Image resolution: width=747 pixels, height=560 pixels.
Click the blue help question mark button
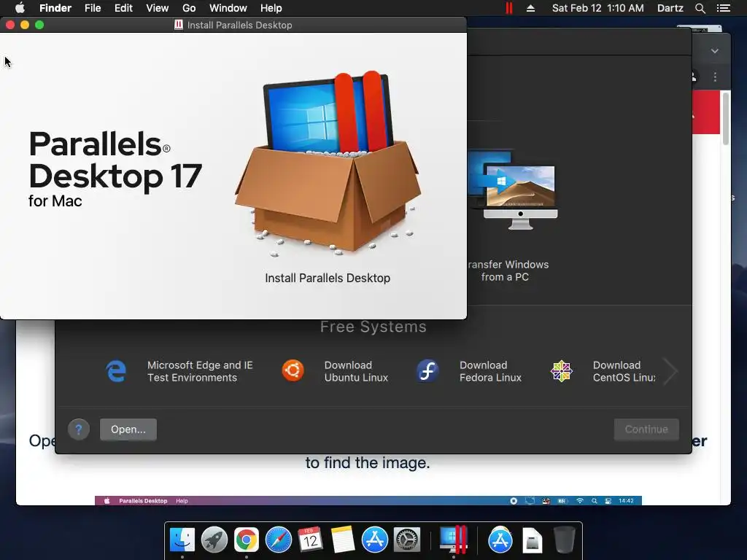pos(79,429)
